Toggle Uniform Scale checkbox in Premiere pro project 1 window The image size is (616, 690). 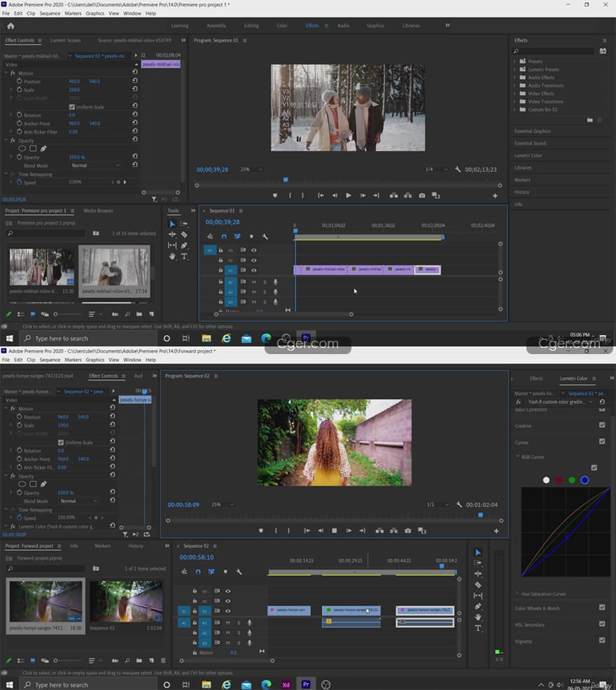(x=72, y=107)
